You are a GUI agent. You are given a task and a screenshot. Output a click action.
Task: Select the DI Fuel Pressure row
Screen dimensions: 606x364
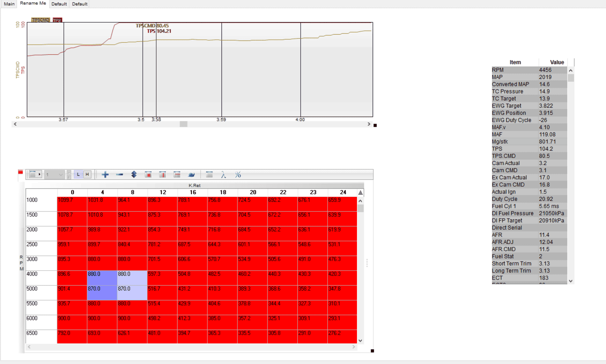529,213
